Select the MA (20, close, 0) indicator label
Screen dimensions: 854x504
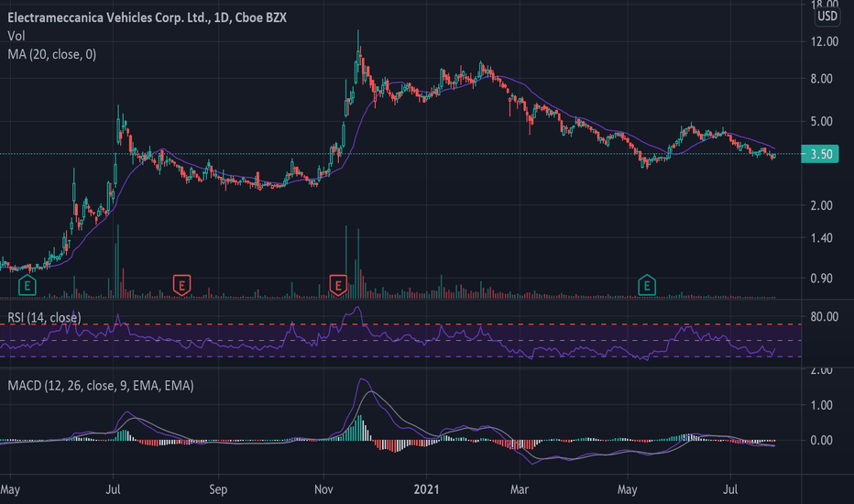tap(51, 54)
